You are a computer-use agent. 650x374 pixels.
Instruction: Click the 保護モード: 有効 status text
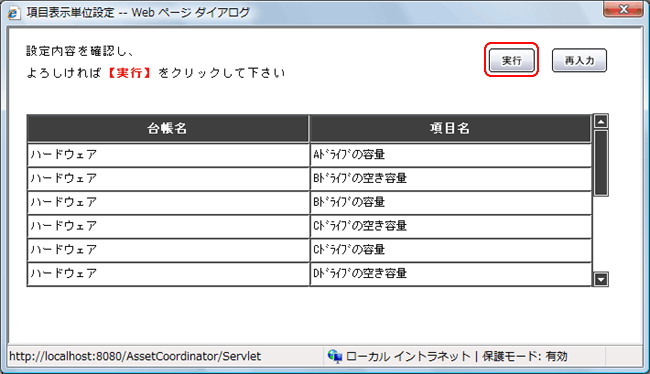[x=525, y=356]
